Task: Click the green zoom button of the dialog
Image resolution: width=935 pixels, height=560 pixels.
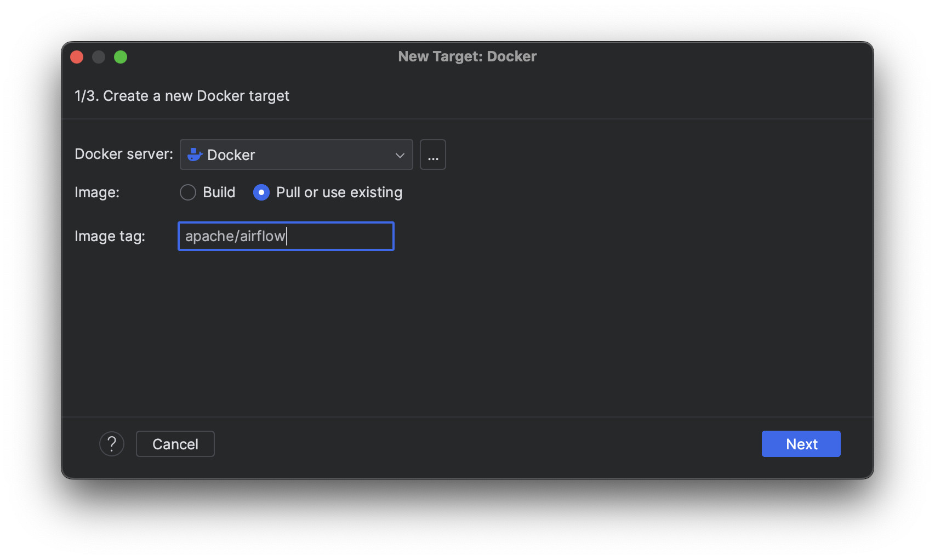Action: coord(121,56)
